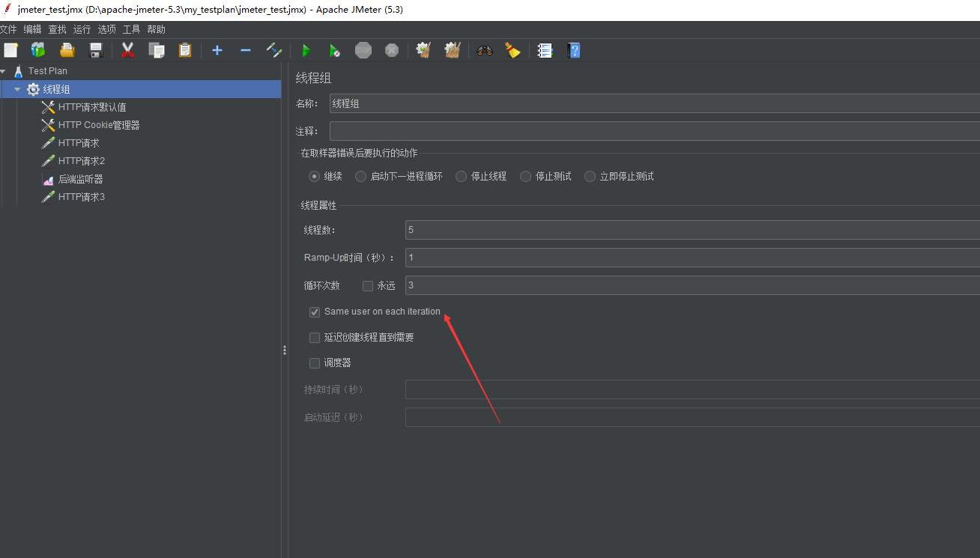This screenshot has width=980, height=558.
Task: Click the broom Clear All icon
Action: tap(452, 50)
